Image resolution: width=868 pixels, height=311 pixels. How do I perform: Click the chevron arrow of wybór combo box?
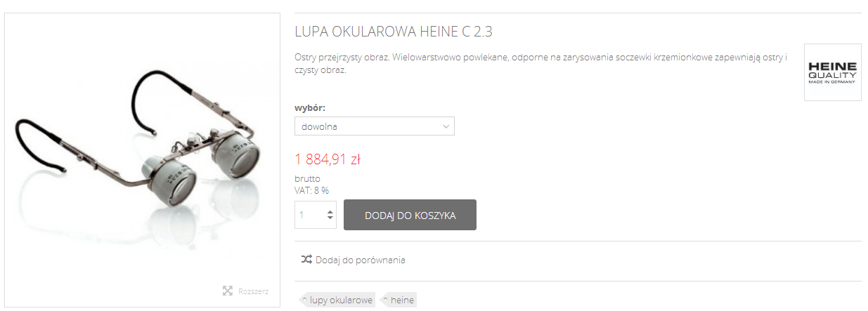pos(446,126)
